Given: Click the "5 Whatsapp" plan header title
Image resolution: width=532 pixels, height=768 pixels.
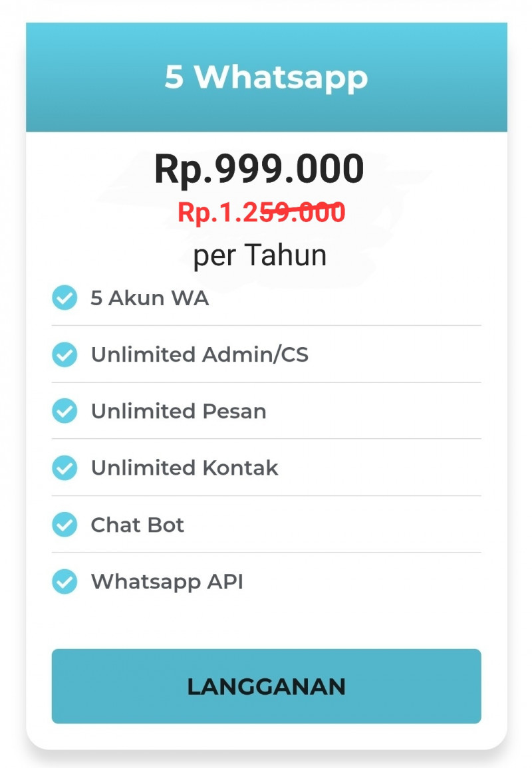Looking at the screenshot, I should coord(266,77).
